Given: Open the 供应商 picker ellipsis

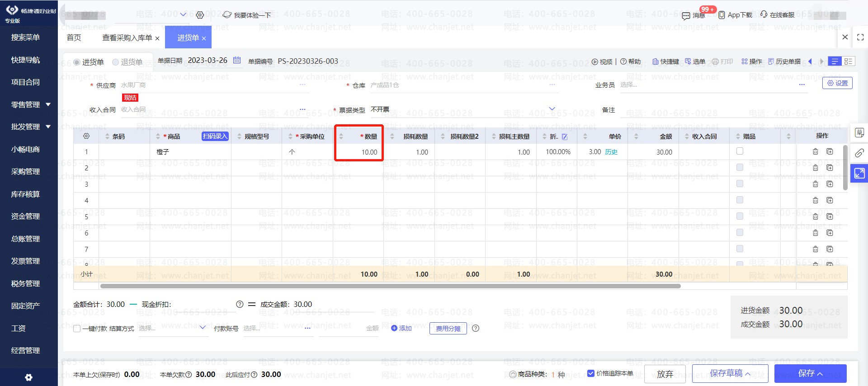Looking at the screenshot, I should 302,85.
